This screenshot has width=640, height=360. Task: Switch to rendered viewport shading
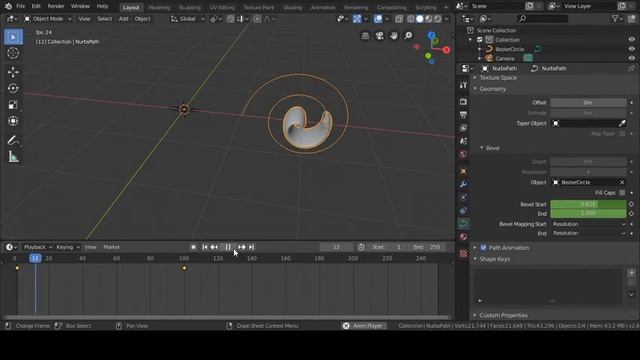(x=438, y=19)
